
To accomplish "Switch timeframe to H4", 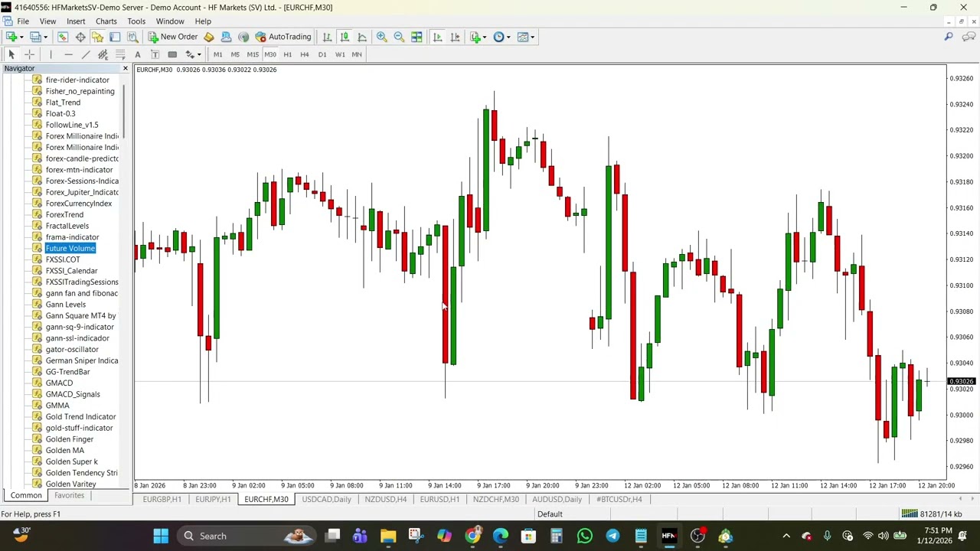I will point(305,54).
